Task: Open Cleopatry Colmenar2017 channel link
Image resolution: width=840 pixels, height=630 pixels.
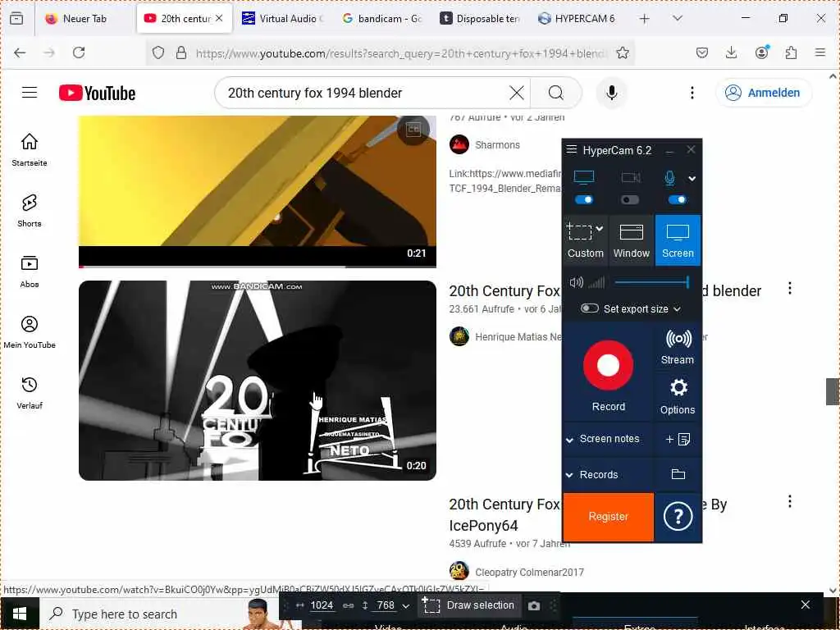Action: tap(529, 572)
